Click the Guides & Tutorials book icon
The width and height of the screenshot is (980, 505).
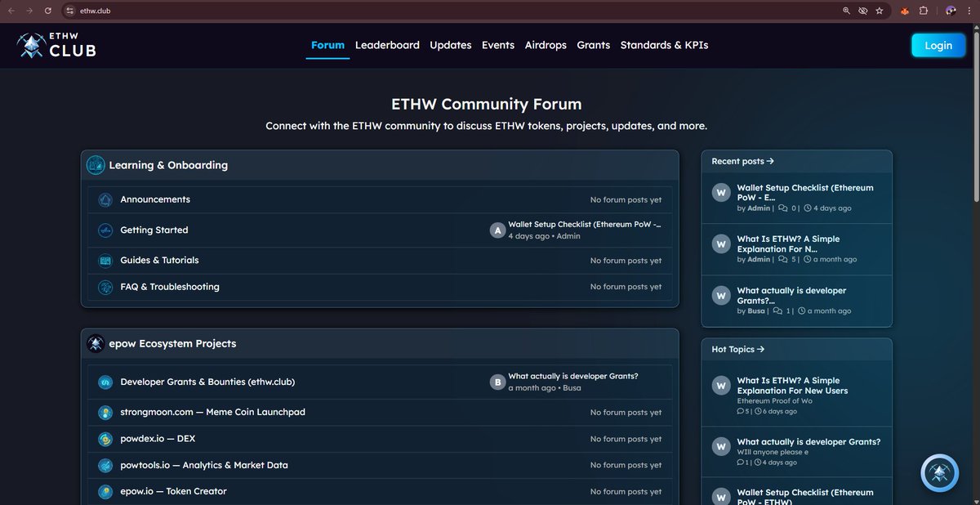(105, 260)
